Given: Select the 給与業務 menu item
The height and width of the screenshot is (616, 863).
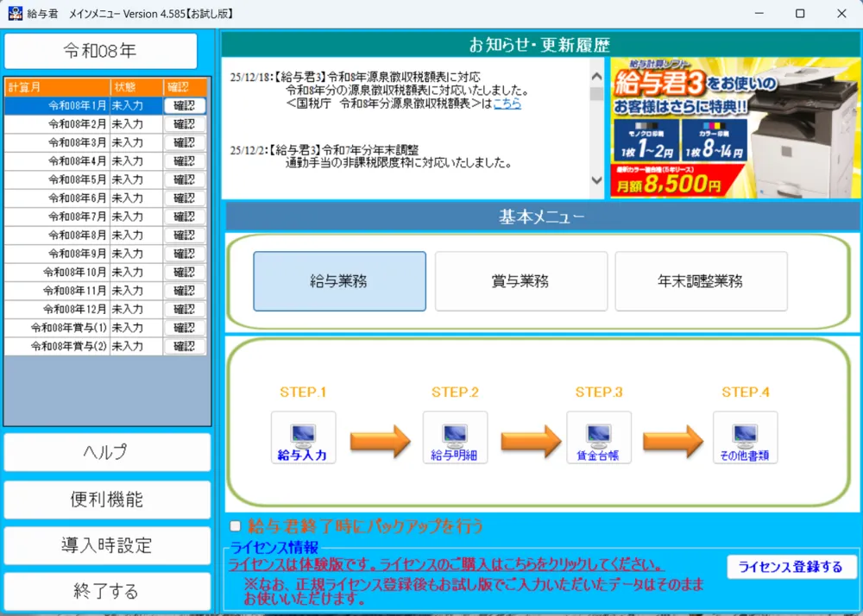Looking at the screenshot, I should (x=339, y=281).
